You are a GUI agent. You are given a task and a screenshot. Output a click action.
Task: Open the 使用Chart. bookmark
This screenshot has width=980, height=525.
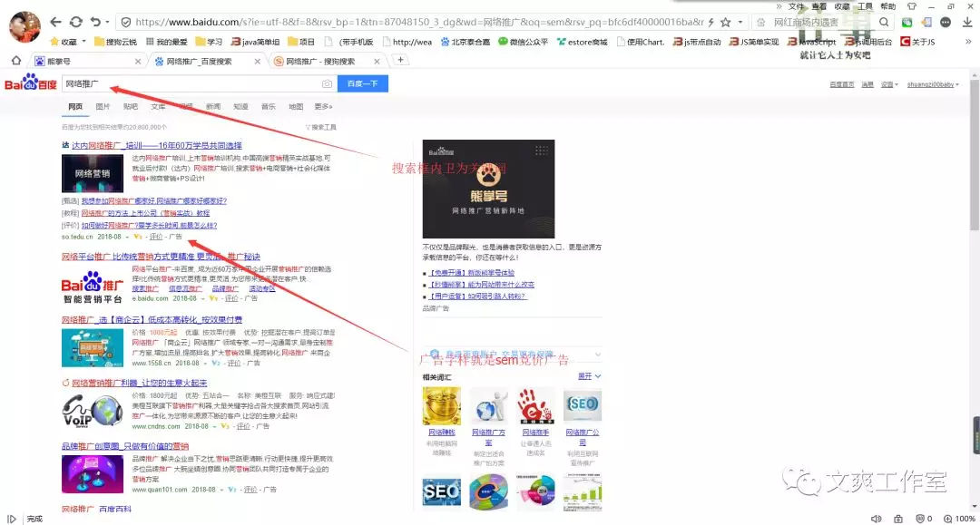(x=640, y=42)
